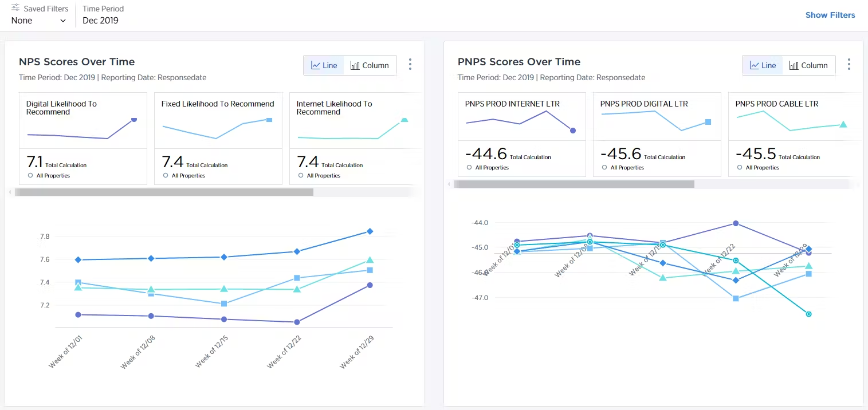Click the Show Filters link
Viewport: 868px width, 410px height.
(830, 15)
